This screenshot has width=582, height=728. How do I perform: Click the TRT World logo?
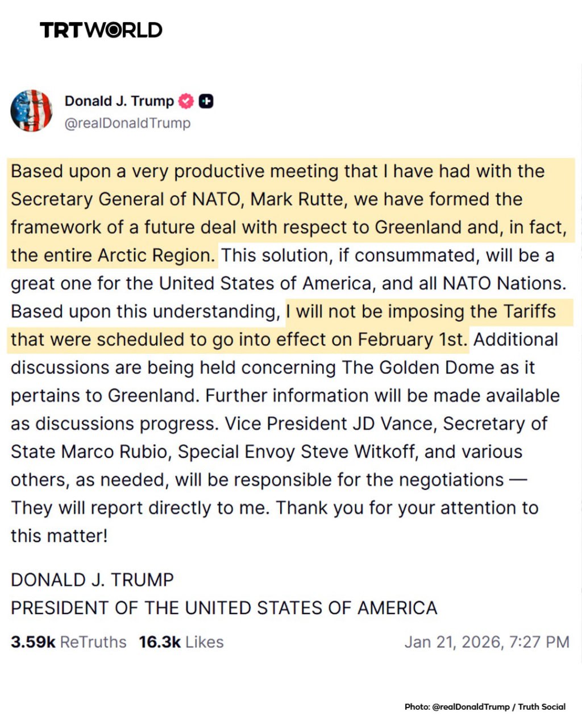(x=101, y=30)
